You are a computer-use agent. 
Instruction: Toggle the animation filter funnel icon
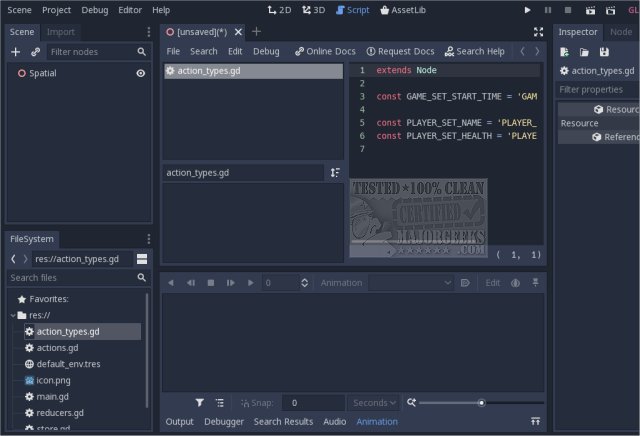(x=200, y=402)
